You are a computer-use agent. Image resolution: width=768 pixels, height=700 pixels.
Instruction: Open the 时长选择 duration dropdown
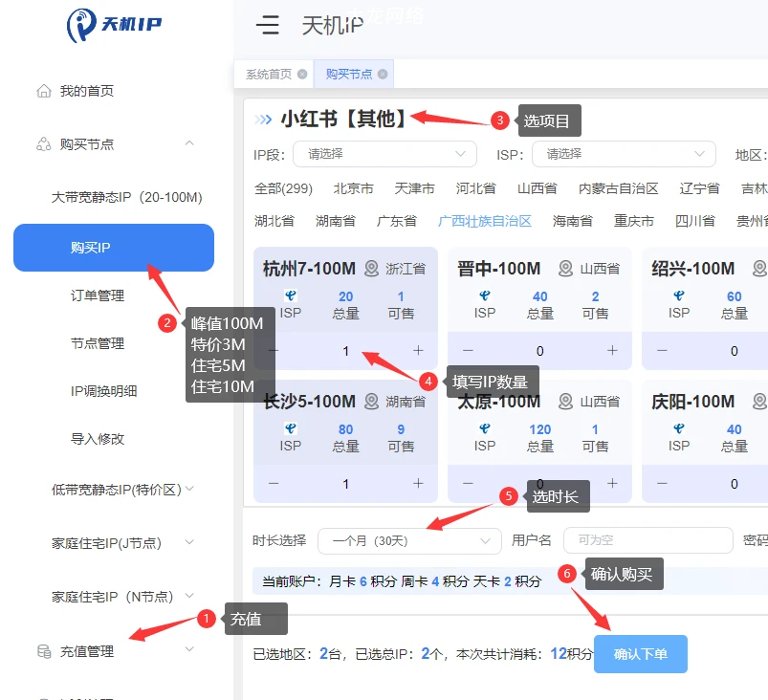tap(409, 541)
